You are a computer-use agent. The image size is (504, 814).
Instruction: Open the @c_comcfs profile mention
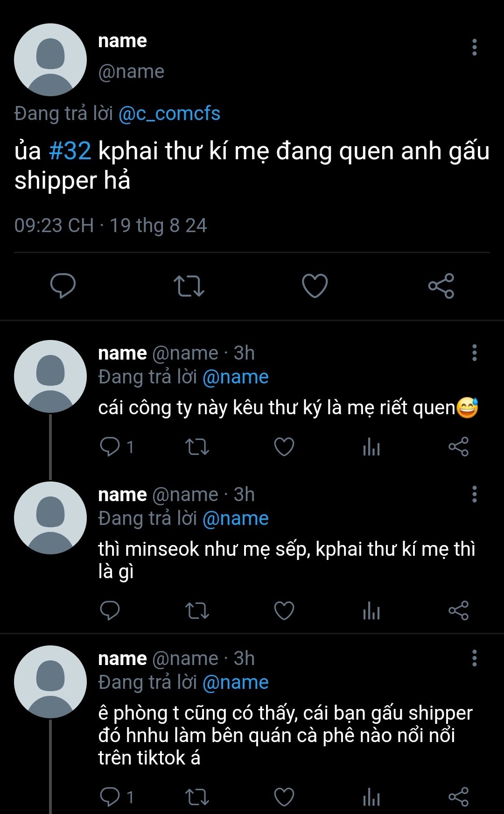[169, 113]
